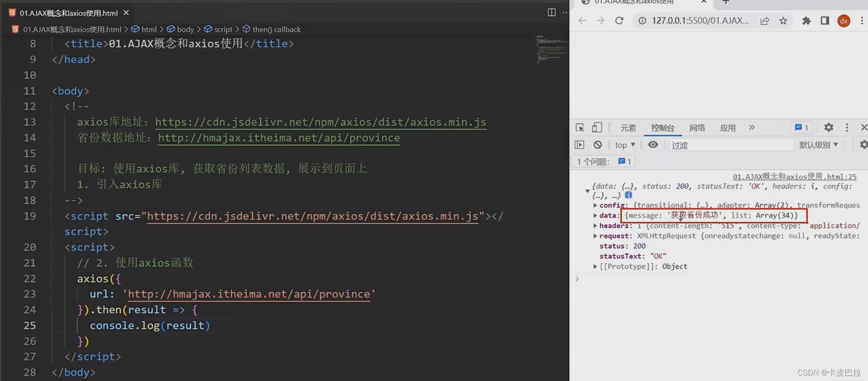868x381 pixels.
Task: Show more DevTools tabs with the chevron
Action: (752, 127)
